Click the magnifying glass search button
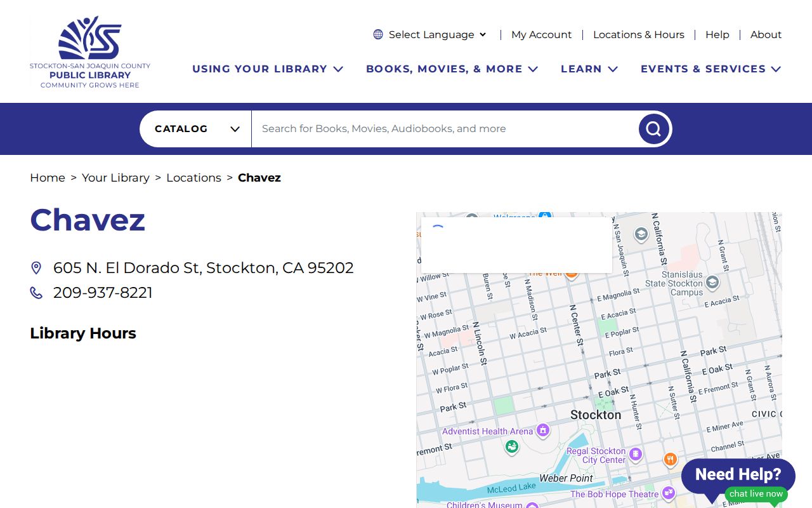 click(x=653, y=129)
